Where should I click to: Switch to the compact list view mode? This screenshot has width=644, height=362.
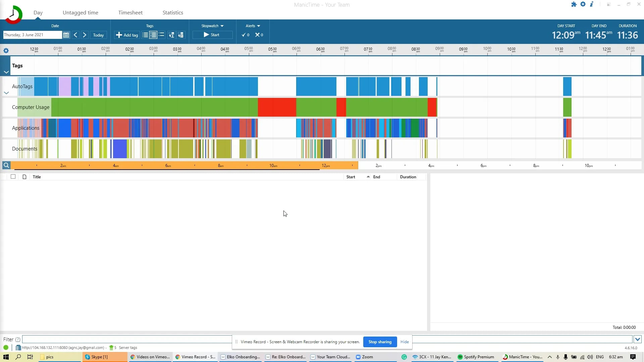(161, 35)
